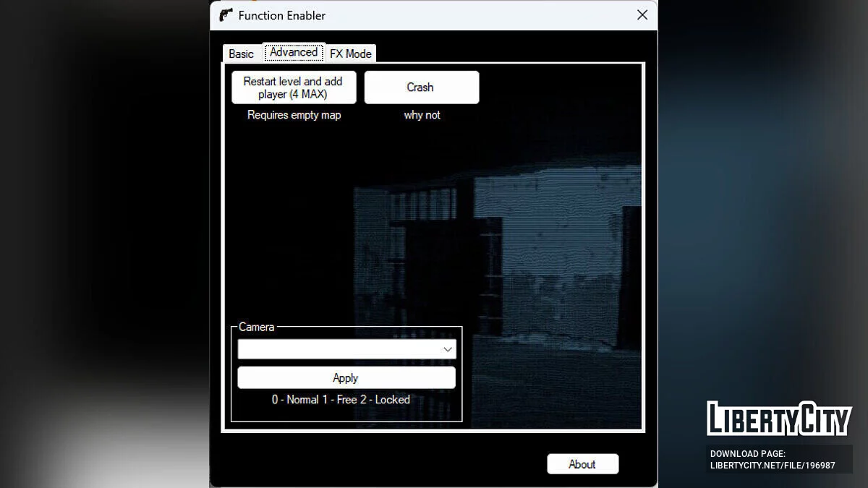Click the Camera group box label
This screenshot has height=488, width=868.
(x=256, y=327)
